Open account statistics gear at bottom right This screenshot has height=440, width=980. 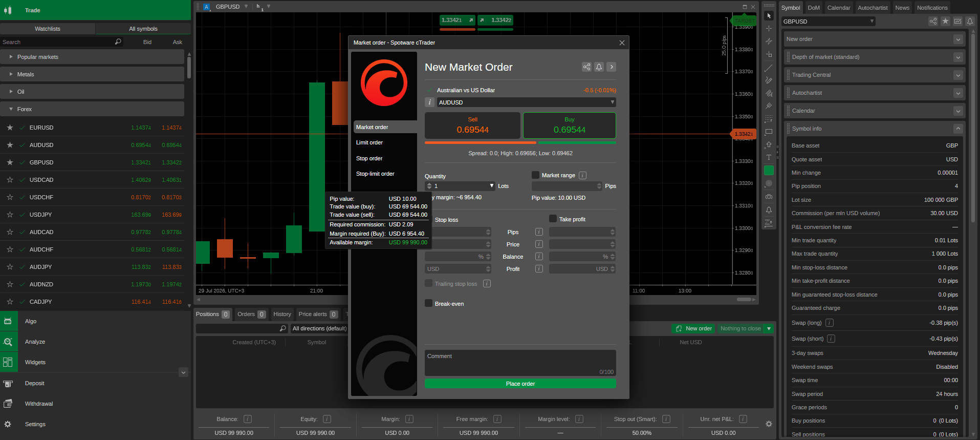click(x=769, y=424)
